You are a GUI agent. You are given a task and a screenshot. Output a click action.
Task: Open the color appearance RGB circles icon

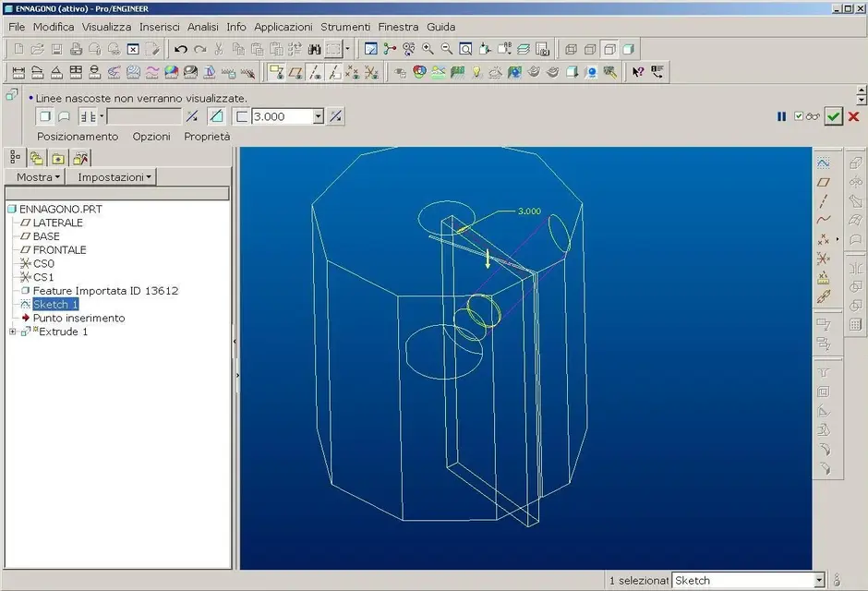(419, 73)
